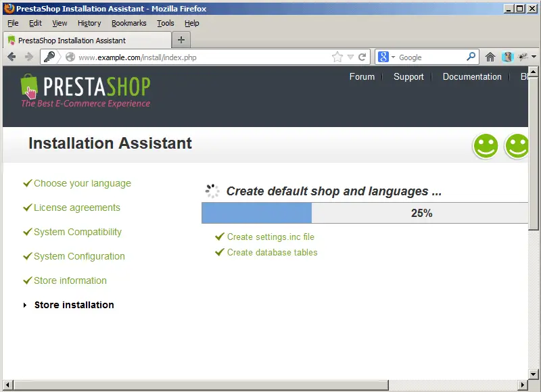Select the Choose your language step

(x=83, y=183)
